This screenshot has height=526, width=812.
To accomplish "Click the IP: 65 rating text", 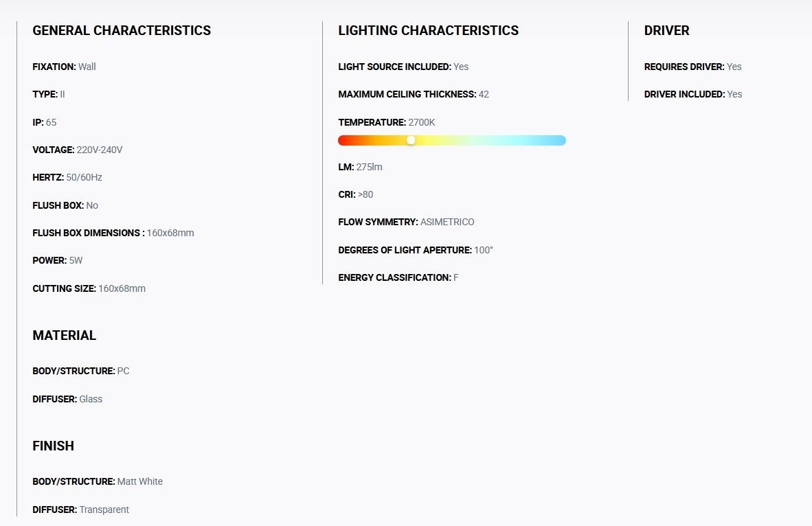I will coord(45,123).
